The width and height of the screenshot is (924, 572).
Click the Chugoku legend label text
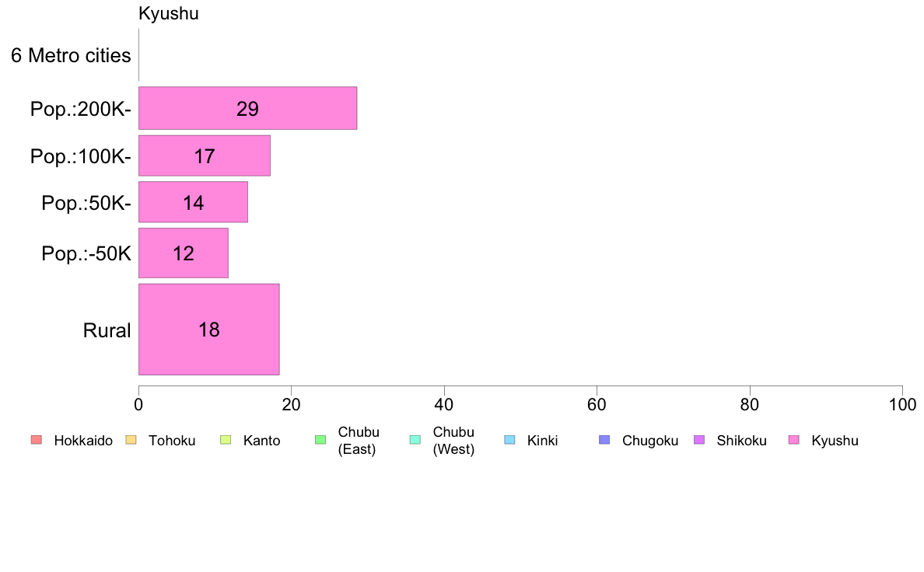pyautogui.click(x=650, y=441)
